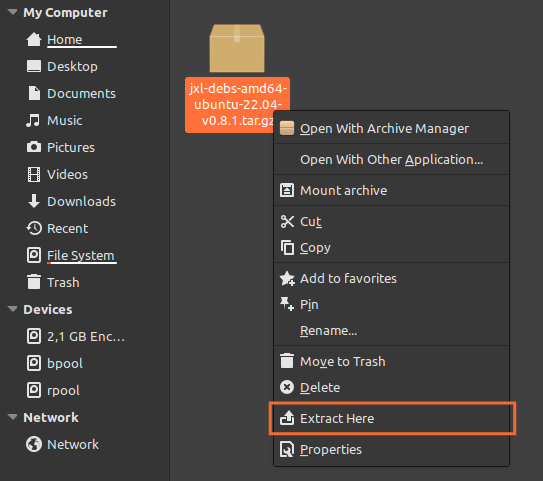
Task: Click the Downloads arrow icon
Action: [34, 201]
